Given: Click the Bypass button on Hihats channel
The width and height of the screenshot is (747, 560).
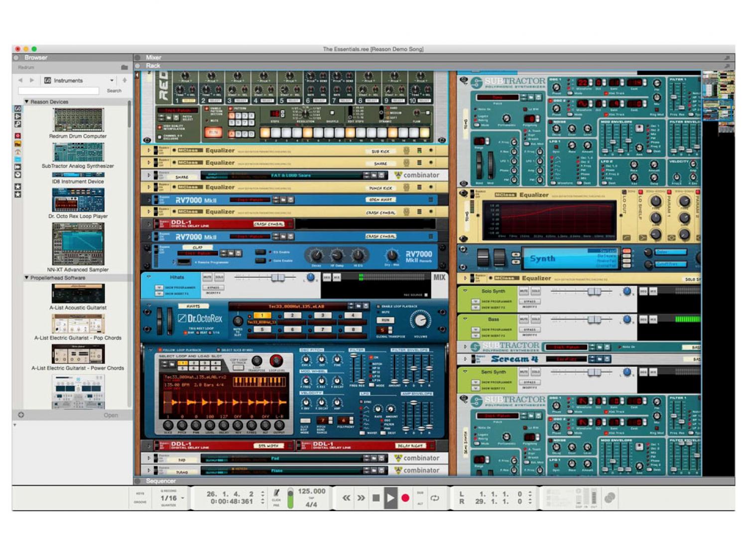Looking at the screenshot, I should point(213,288).
